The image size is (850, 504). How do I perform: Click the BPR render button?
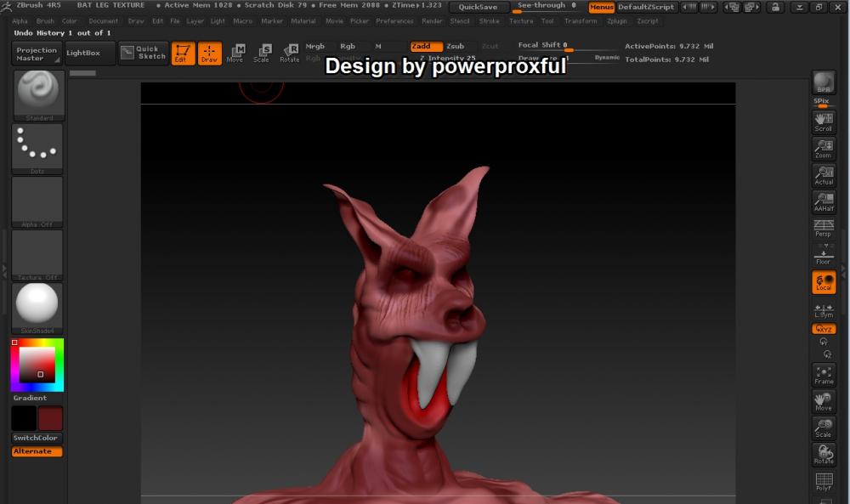(824, 82)
